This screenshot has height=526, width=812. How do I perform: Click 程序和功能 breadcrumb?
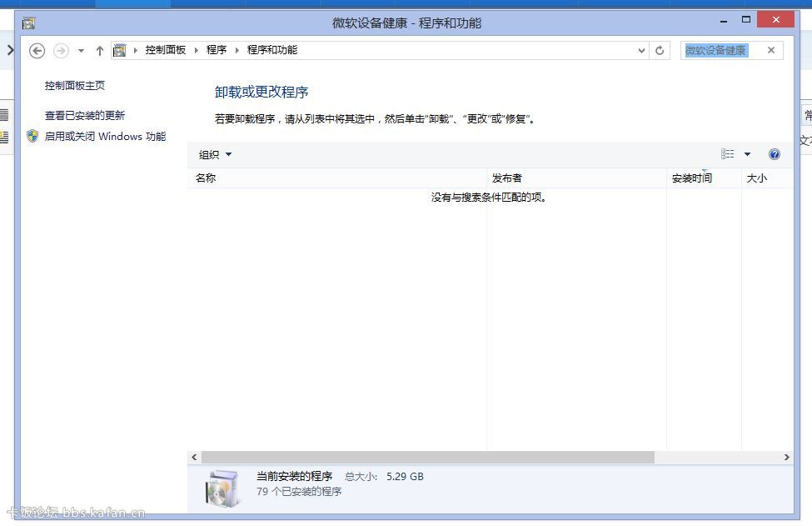pyautogui.click(x=272, y=50)
